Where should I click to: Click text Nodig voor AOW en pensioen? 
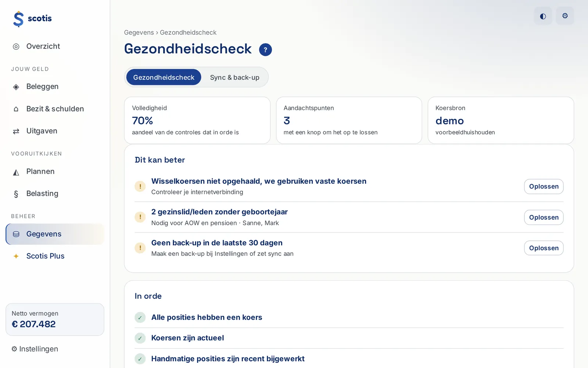pyautogui.click(x=194, y=223)
